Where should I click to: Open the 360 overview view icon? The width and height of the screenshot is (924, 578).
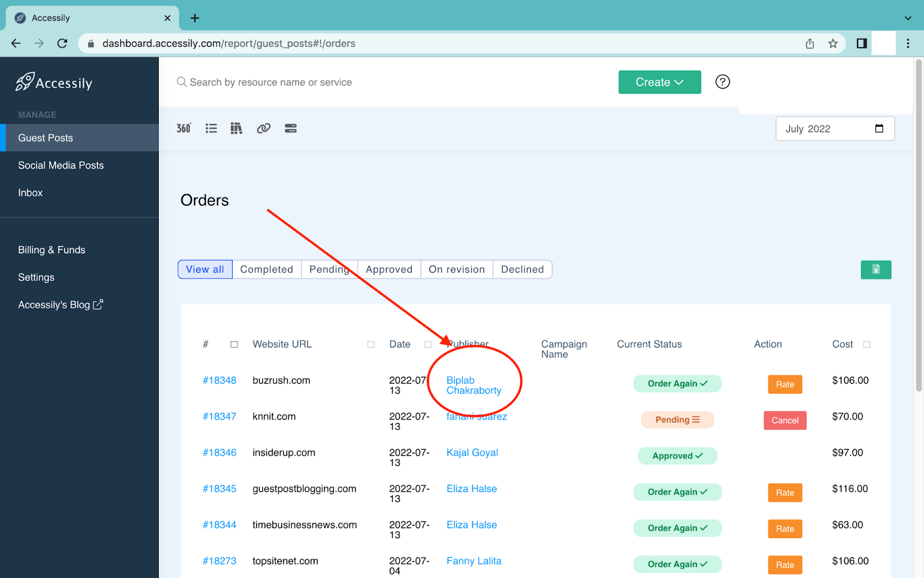[x=184, y=128]
